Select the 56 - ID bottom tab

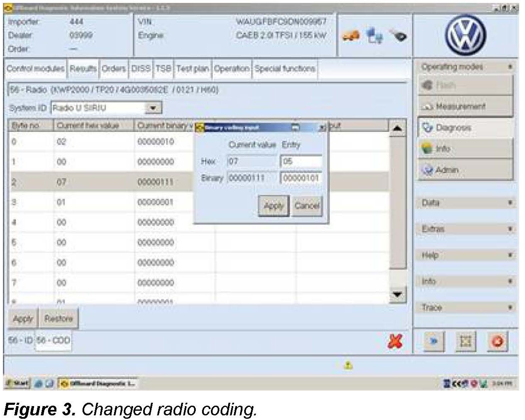[20, 340]
